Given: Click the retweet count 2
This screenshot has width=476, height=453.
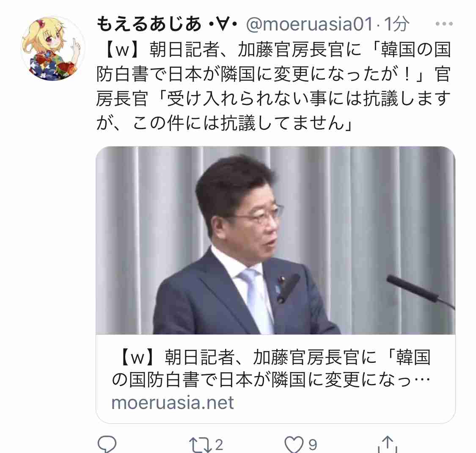Looking at the screenshot, I should (x=219, y=445).
